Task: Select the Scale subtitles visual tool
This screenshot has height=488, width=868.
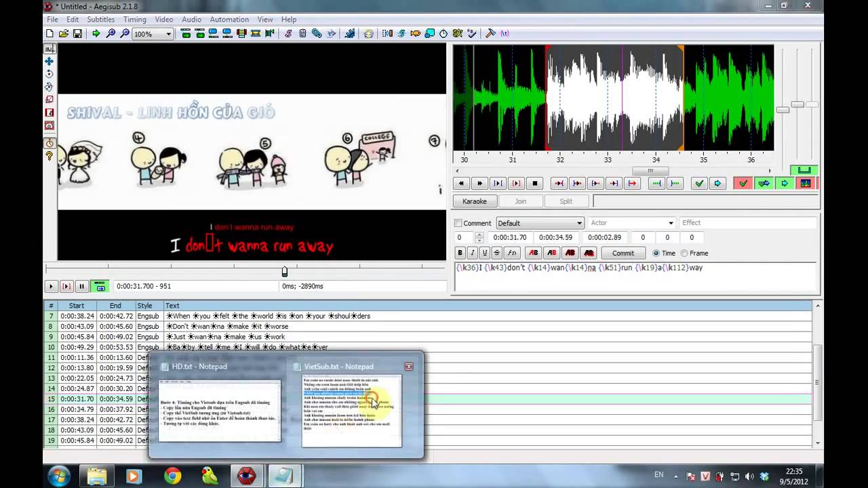Action: point(50,100)
